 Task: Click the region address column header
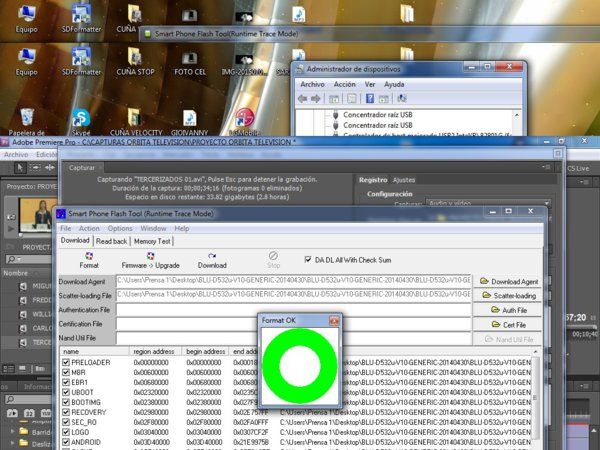(156, 351)
